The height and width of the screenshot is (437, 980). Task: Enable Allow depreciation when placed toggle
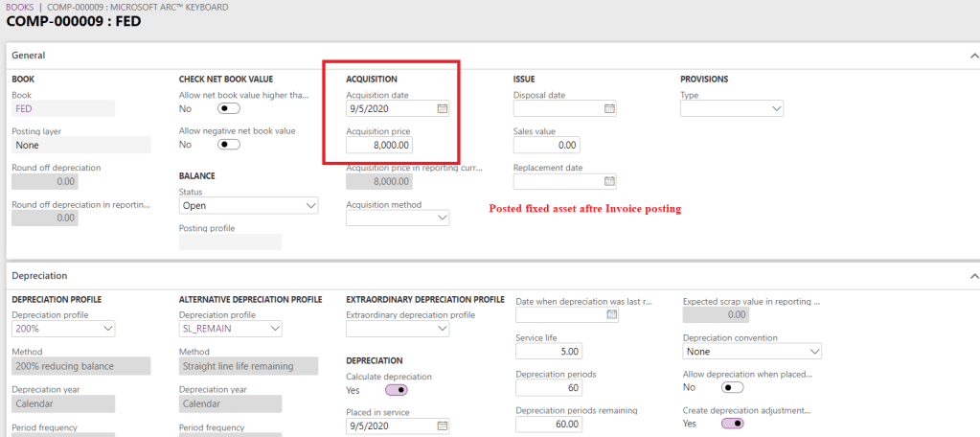coord(733,387)
